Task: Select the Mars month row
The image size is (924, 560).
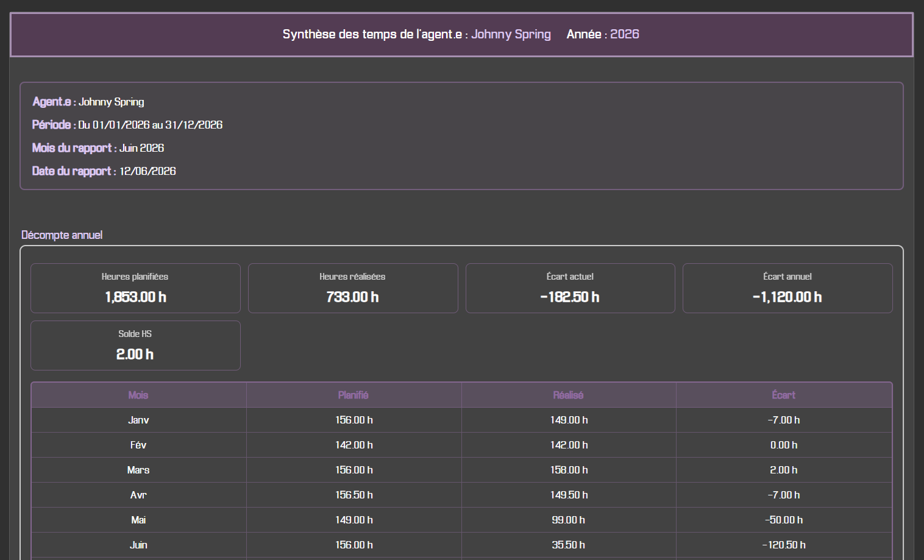Action: (461, 470)
